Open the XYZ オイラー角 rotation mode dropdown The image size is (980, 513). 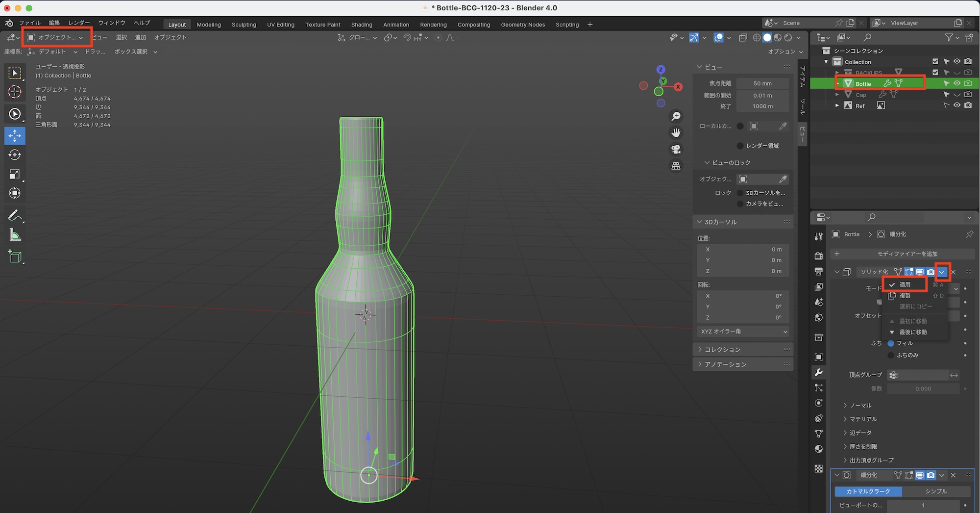point(743,332)
